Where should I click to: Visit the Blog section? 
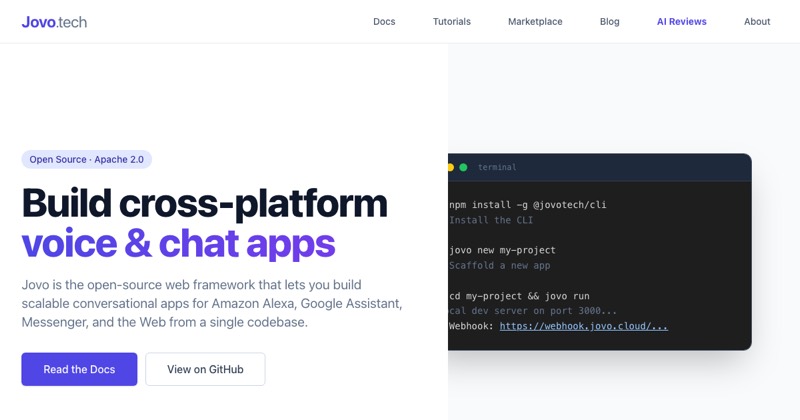pos(609,21)
